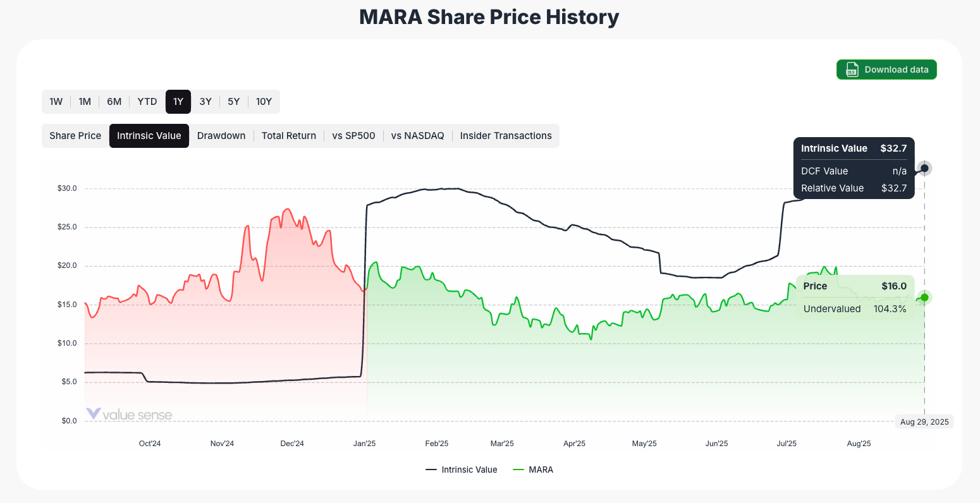Switch to the Share Price tab

(75, 135)
